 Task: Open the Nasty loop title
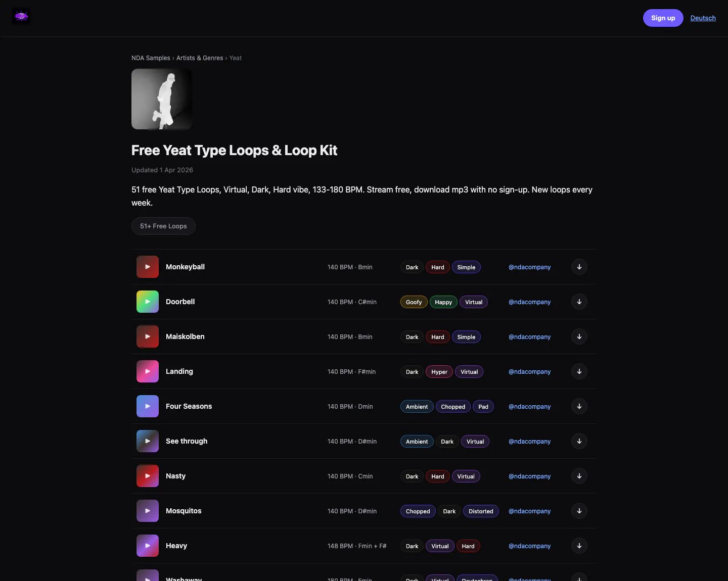(x=175, y=476)
